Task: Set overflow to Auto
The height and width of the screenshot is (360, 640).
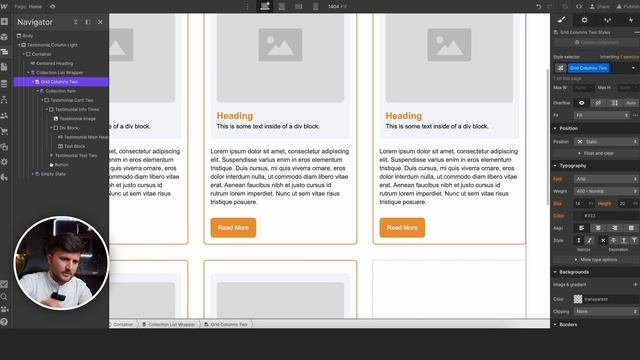Action: click(x=631, y=103)
